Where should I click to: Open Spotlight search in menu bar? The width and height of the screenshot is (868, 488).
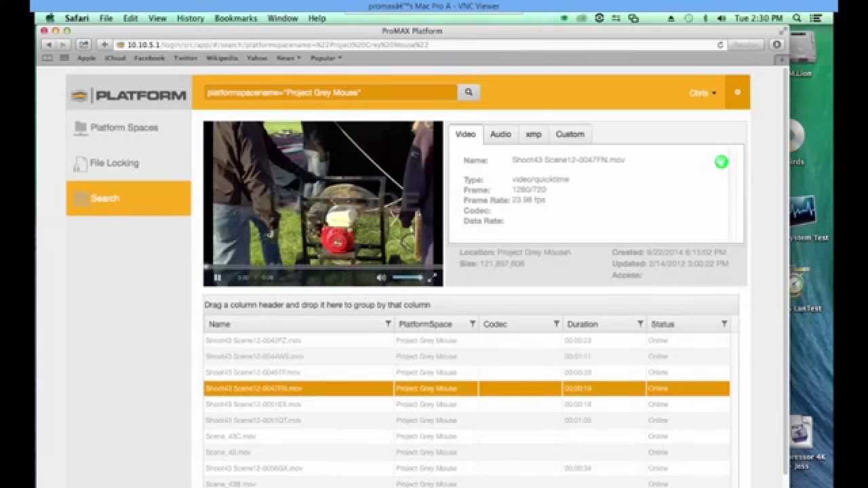(797, 18)
